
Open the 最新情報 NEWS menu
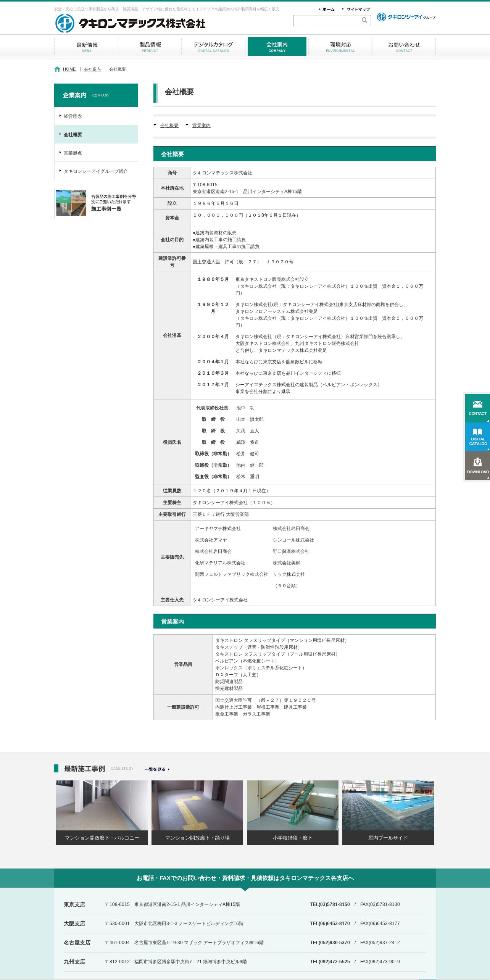point(87,47)
